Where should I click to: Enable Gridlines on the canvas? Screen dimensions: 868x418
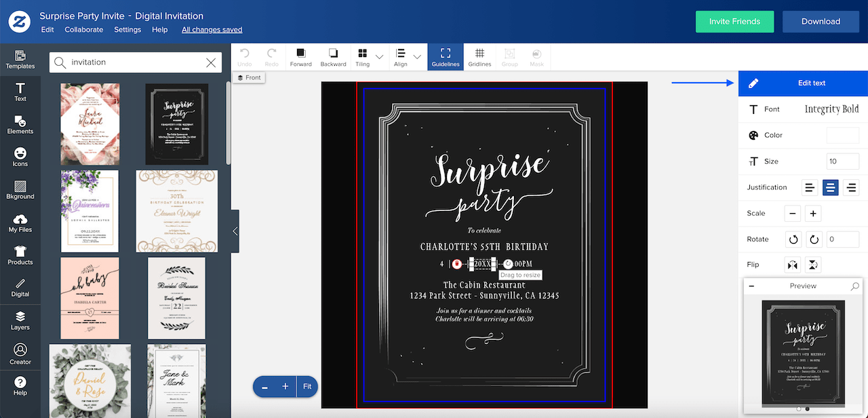pyautogui.click(x=479, y=56)
